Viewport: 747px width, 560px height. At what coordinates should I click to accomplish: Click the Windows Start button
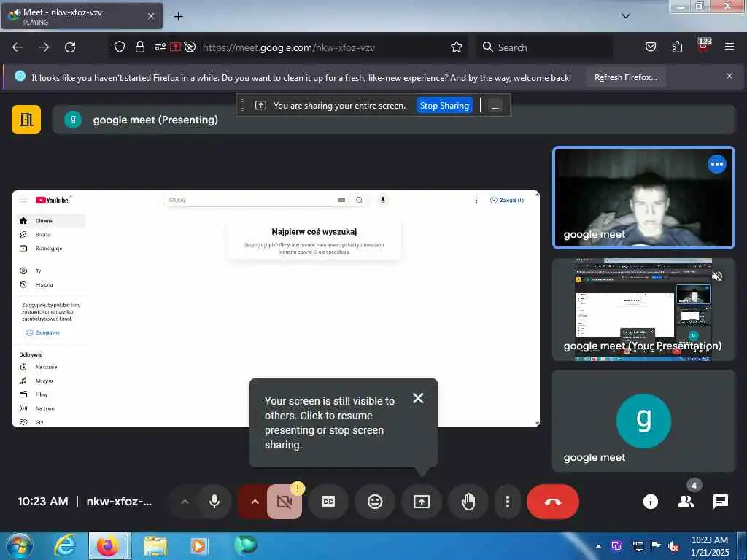point(19,545)
